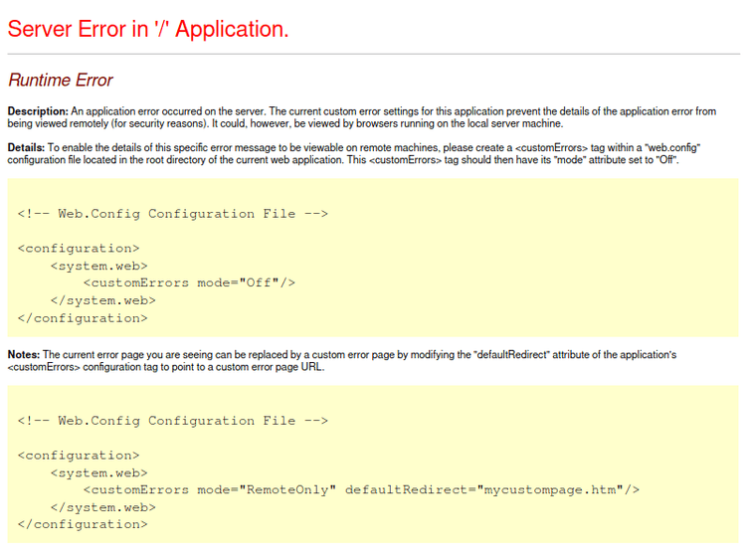The width and height of the screenshot is (746, 560).
Task: Click the horizontal divider below the main heading
Action: [x=372, y=54]
